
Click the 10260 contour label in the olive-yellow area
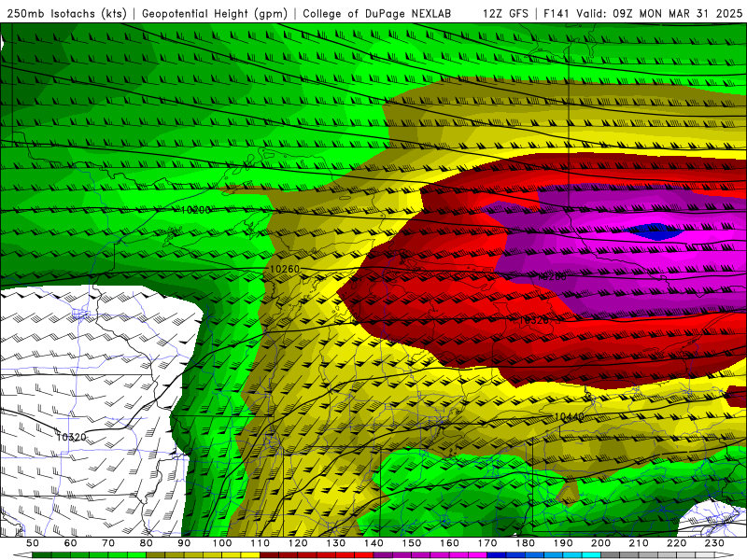[285, 269]
